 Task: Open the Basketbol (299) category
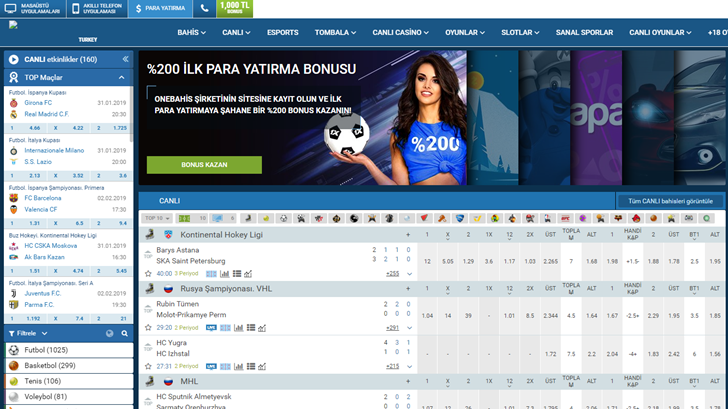pyautogui.click(x=69, y=366)
